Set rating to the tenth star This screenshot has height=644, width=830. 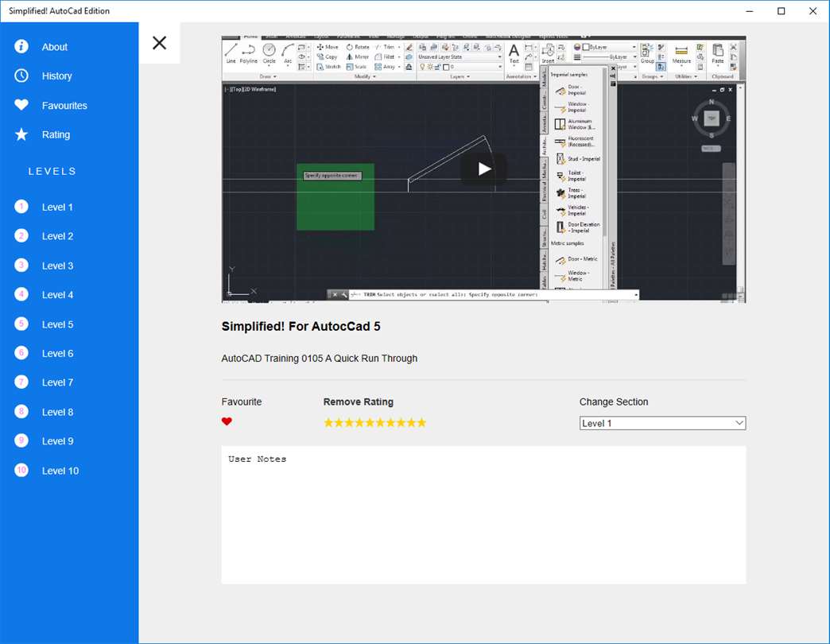coord(421,422)
